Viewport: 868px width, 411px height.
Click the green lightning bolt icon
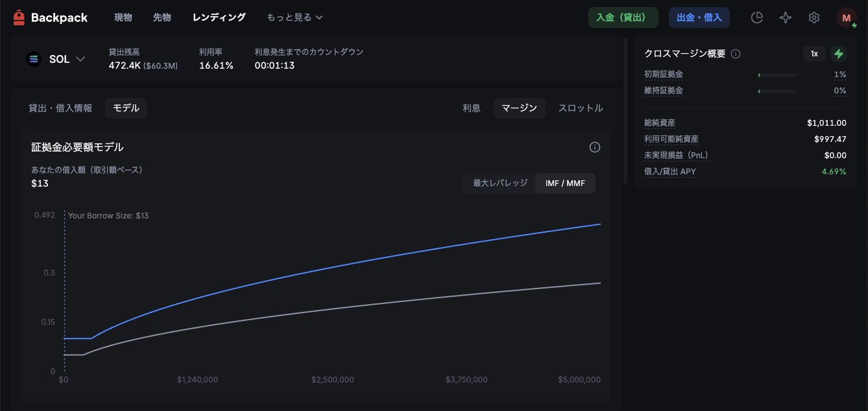click(839, 54)
